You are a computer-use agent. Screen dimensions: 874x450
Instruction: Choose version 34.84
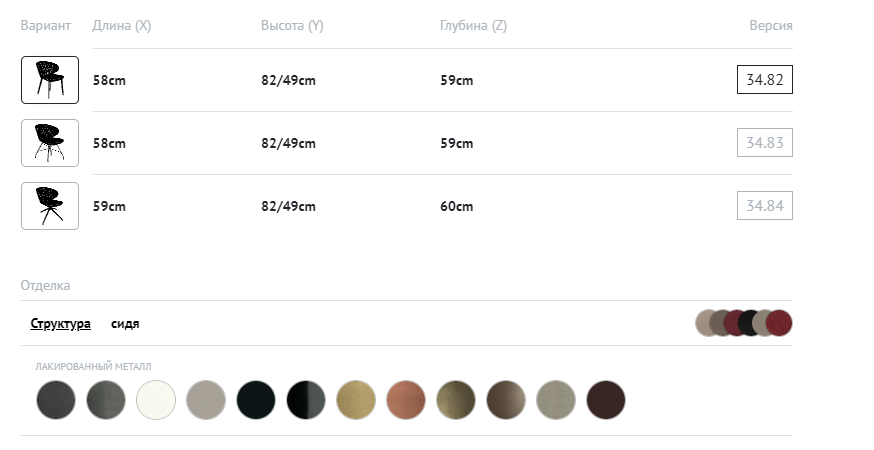(x=765, y=206)
